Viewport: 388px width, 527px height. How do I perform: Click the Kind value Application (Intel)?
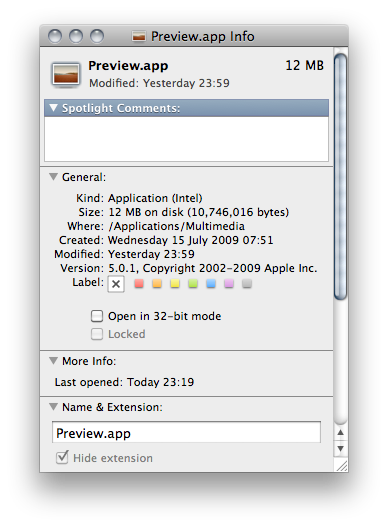(x=155, y=198)
